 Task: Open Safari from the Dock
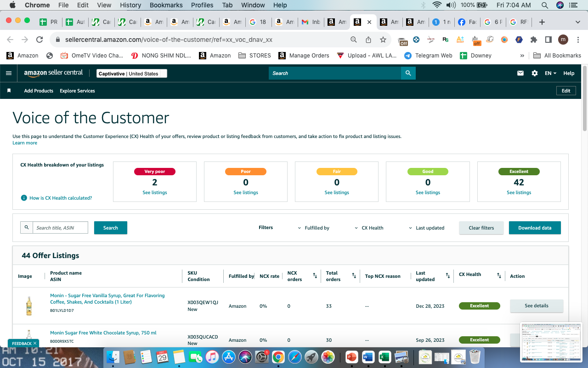point(295,357)
